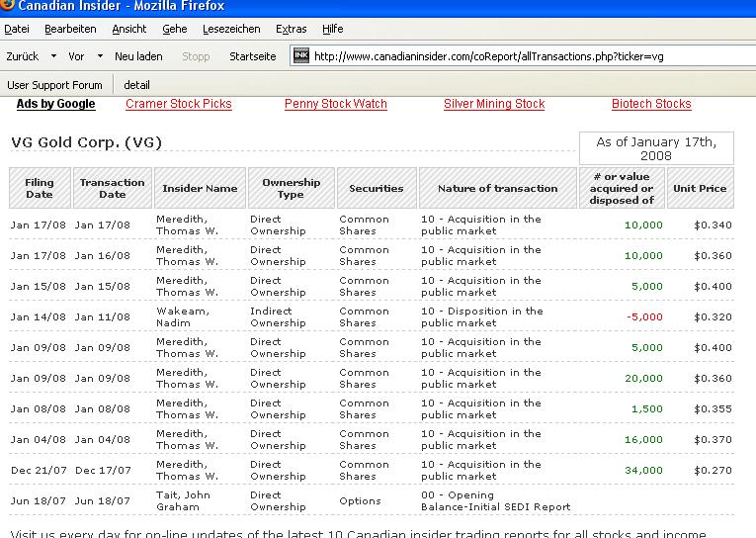Click '10 - Disposition in the public market'
756x538 pixels.
tap(482, 317)
